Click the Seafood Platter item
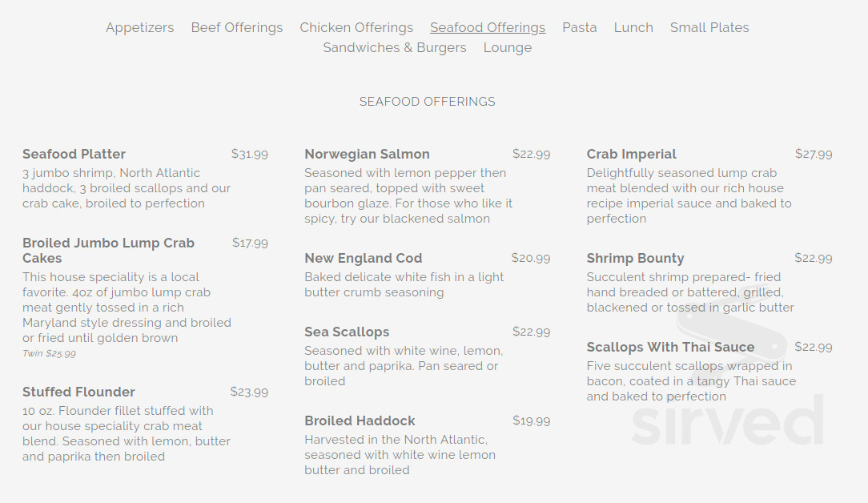Viewport: 868px width, 503px height. tap(74, 154)
